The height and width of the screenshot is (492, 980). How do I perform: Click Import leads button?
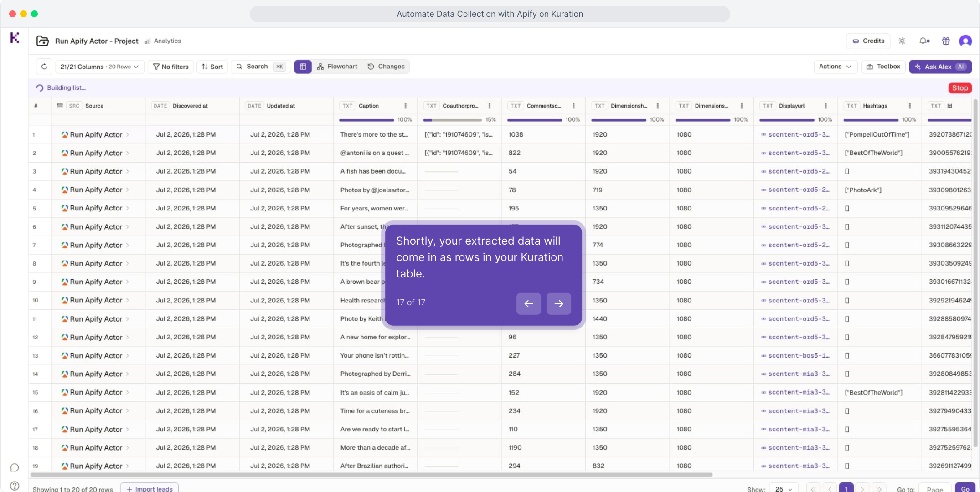point(150,488)
